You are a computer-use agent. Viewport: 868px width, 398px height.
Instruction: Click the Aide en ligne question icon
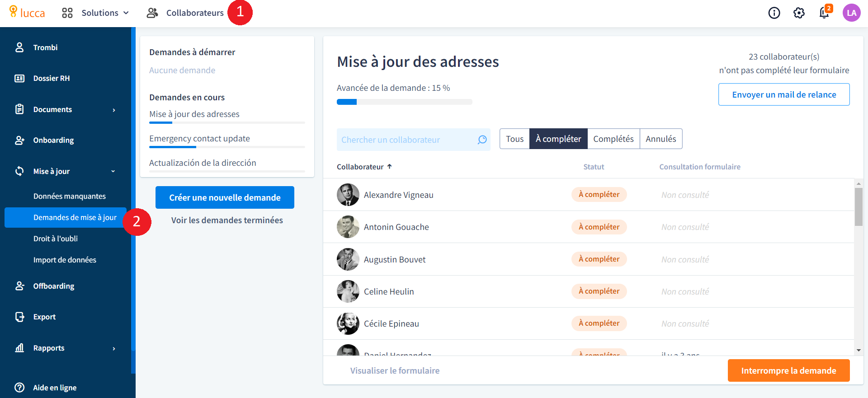coord(19,388)
